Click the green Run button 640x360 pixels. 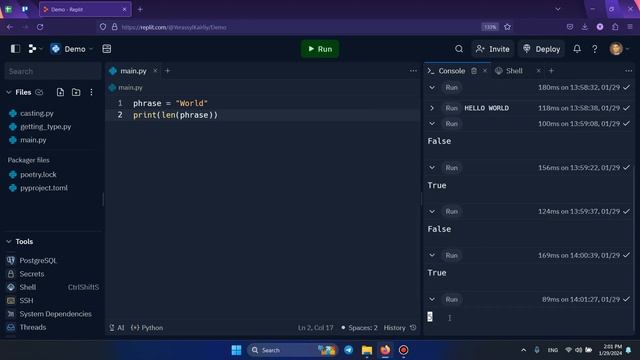coord(320,49)
